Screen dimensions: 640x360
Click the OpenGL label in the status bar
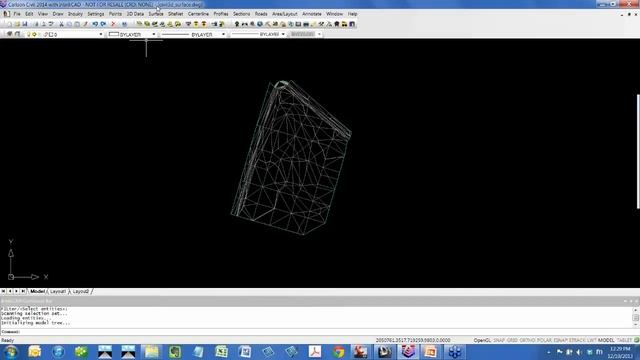482,340
